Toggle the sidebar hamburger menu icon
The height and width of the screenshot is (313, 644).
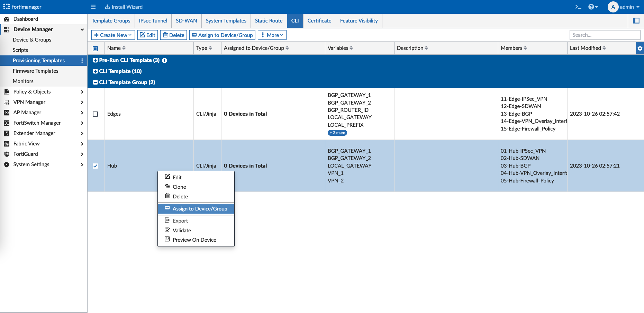[93, 7]
